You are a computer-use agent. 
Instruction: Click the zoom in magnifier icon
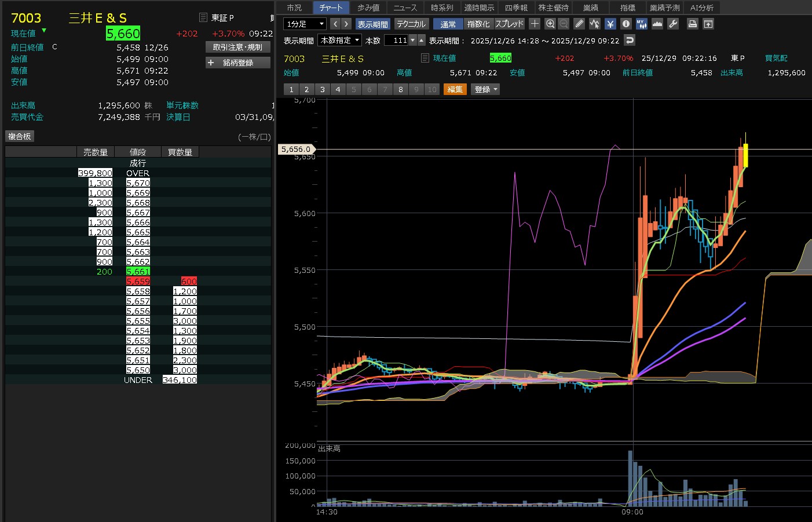[x=550, y=24]
